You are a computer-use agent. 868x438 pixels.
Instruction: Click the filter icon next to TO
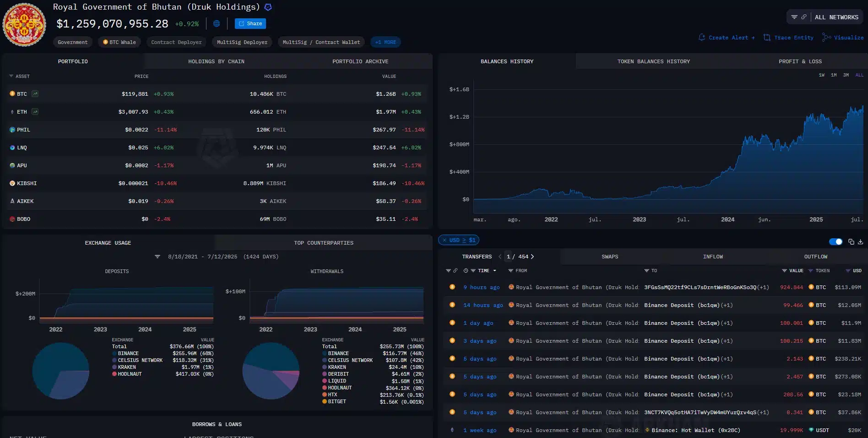click(646, 271)
